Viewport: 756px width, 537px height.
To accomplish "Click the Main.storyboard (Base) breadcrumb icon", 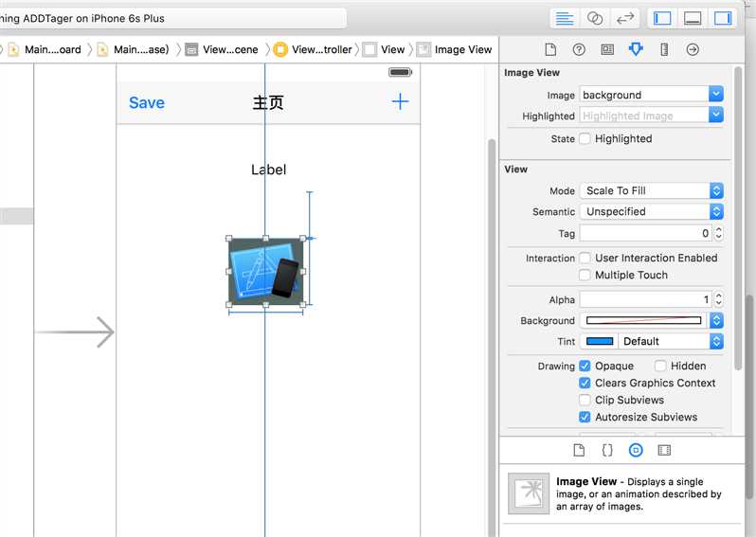I will 102,49.
